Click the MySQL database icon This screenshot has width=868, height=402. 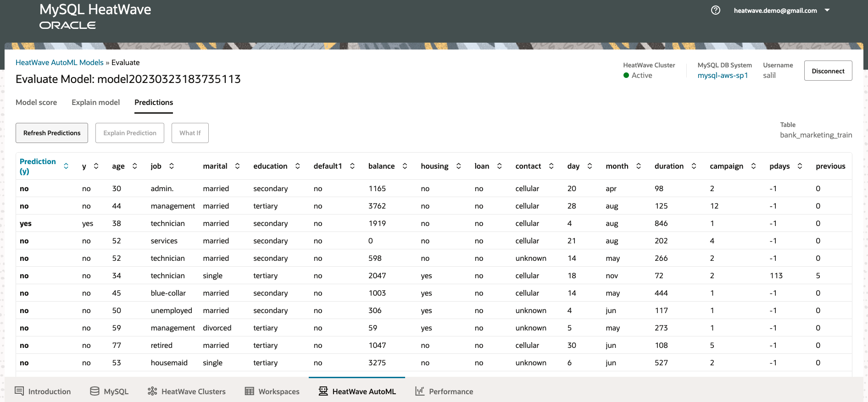95,391
